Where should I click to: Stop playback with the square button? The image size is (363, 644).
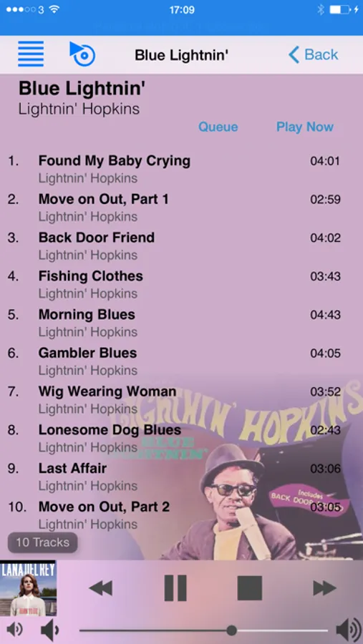(x=250, y=588)
